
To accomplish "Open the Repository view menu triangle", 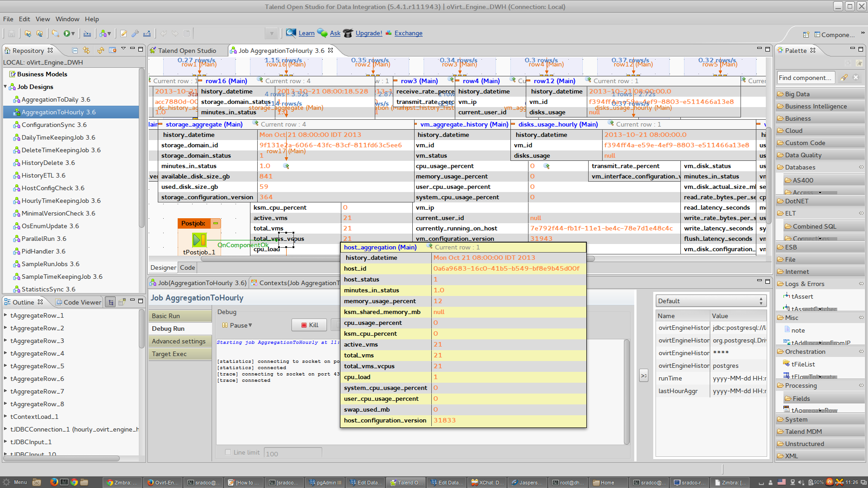I will click(x=123, y=49).
